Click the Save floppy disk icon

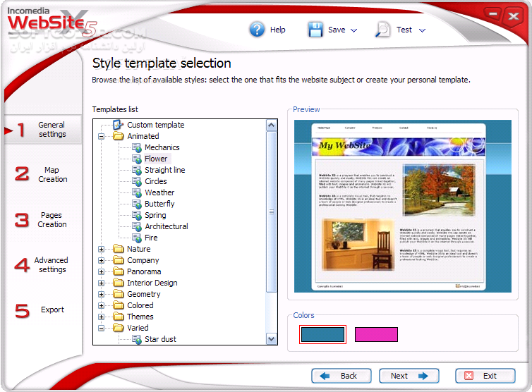coord(315,30)
